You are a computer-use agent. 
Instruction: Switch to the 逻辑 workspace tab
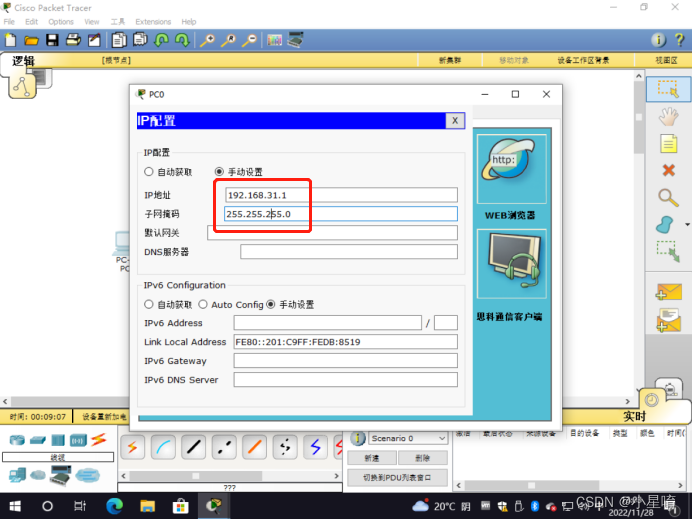coord(23,61)
